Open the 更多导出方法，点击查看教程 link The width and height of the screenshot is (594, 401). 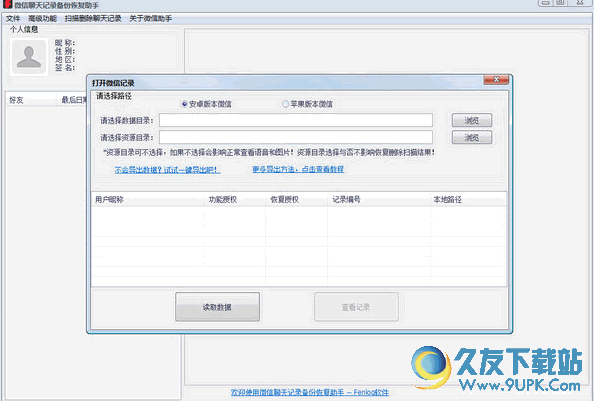298,169
